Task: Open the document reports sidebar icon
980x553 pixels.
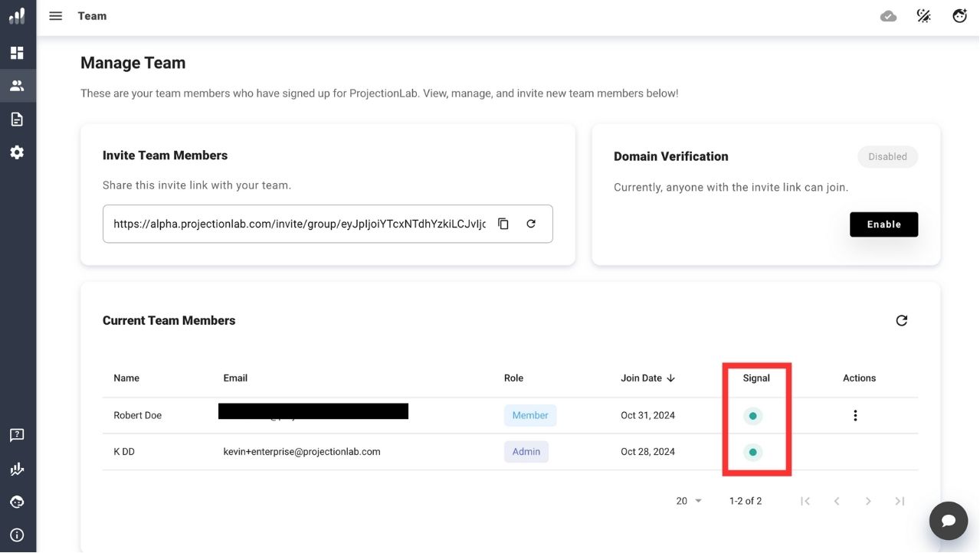Action: [17, 119]
